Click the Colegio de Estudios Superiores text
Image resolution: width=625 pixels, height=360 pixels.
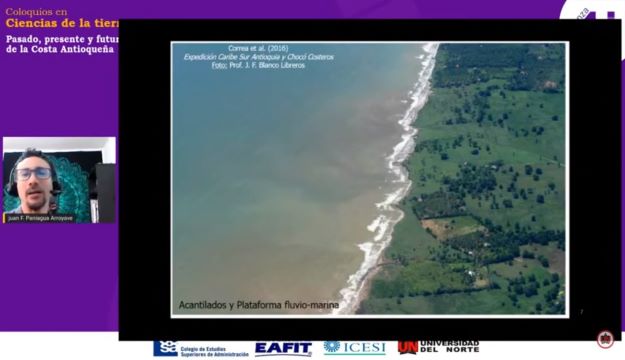[214, 352]
